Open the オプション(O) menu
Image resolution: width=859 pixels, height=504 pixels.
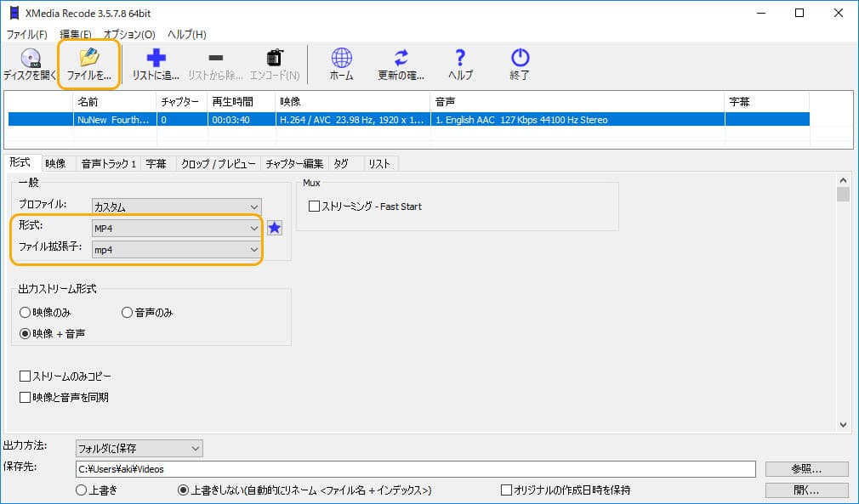coord(129,35)
